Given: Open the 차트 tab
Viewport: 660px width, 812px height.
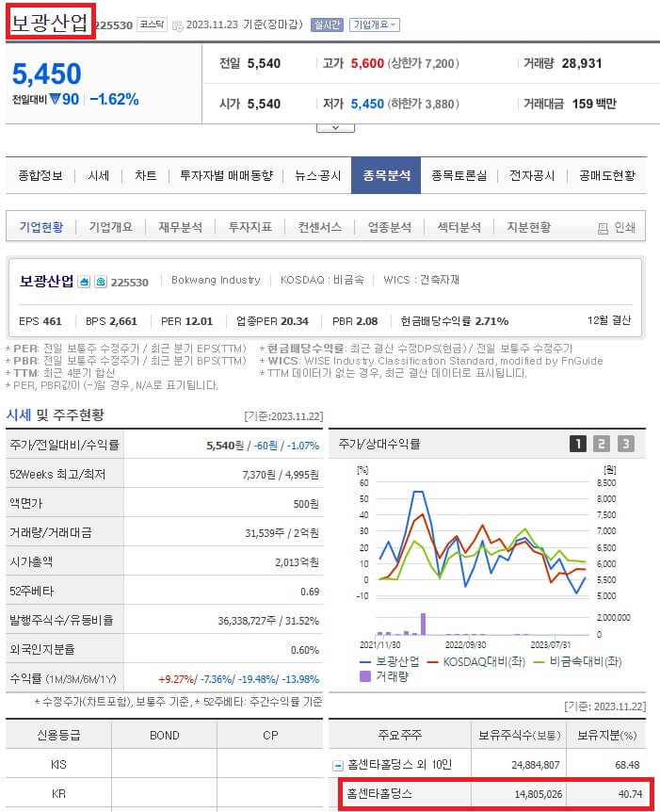Looking at the screenshot, I should [145, 175].
